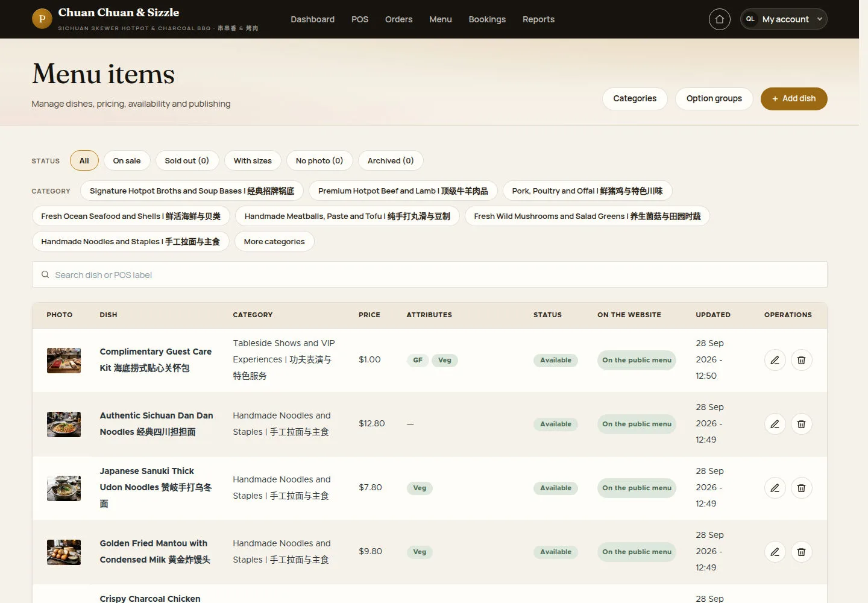This screenshot has height=603, width=868.
Task: Go to POS in top navigation
Action: click(x=360, y=19)
